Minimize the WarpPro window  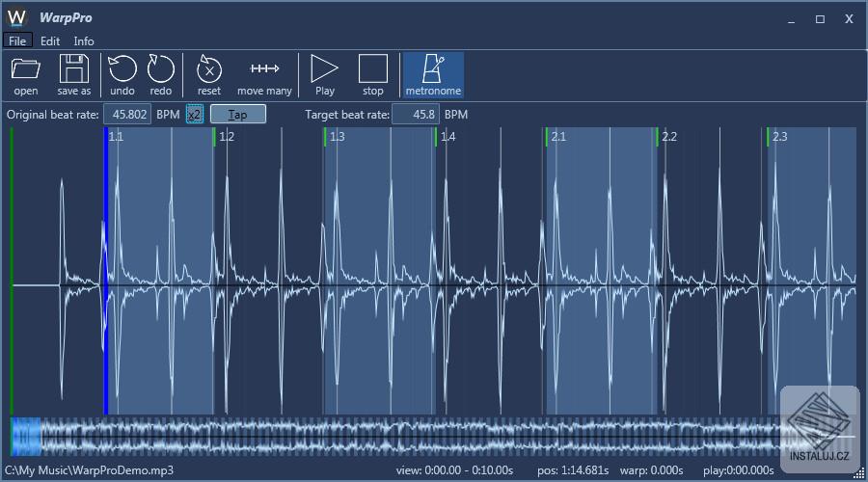(791, 19)
